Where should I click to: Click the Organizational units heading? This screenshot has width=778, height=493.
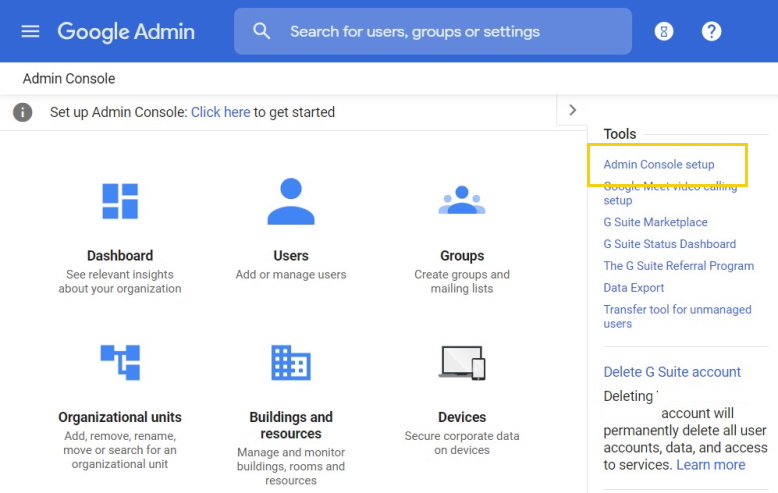point(120,417)
